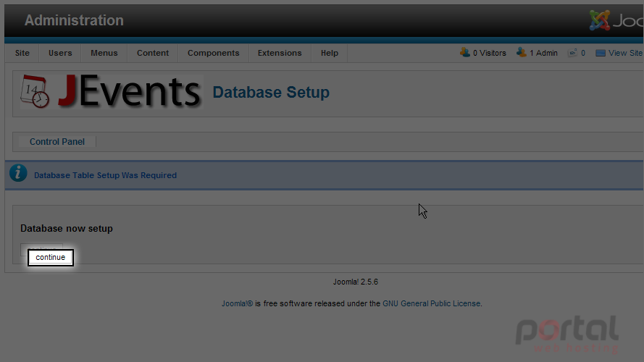The image size is (644, 362).
Task: Open the Site menu
Action: coord(22,53)
